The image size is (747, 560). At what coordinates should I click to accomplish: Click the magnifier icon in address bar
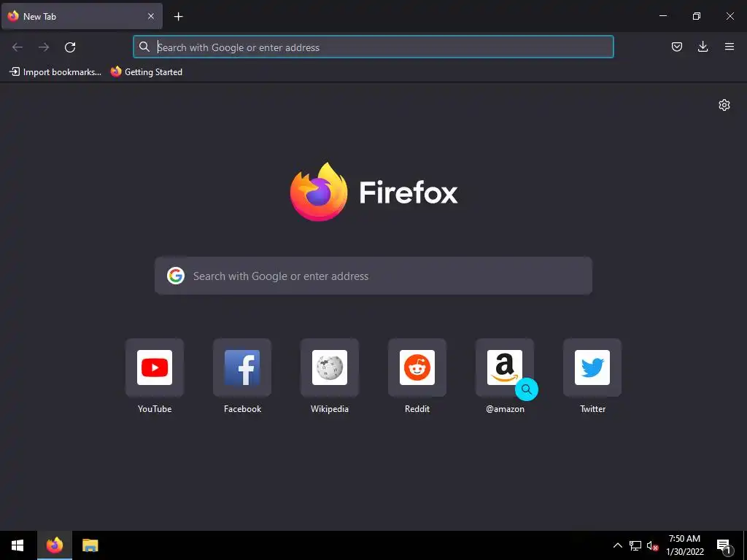click(144, 47)
